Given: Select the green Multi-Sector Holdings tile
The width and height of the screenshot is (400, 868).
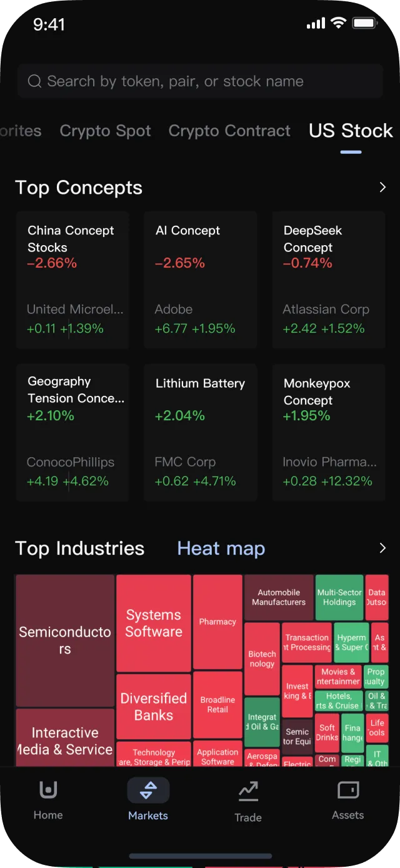Looking at the screenshot, I should [339, 597].
